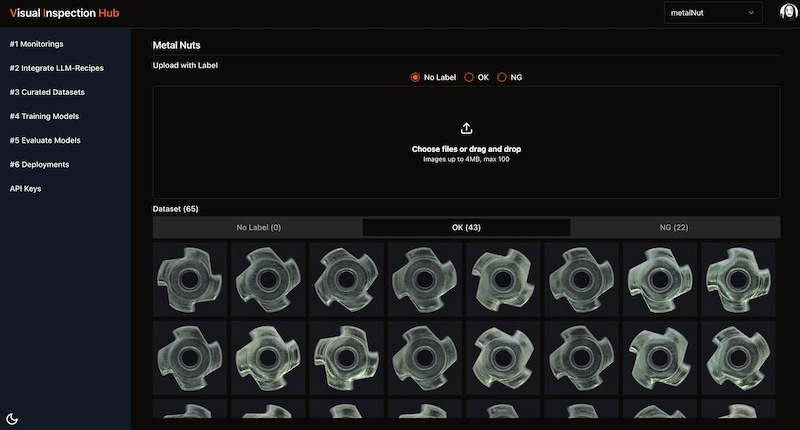Viewport: 800px width, 430px height.
Task: Toggle dark mode moon icon
Action: click(x=12, y=419)
